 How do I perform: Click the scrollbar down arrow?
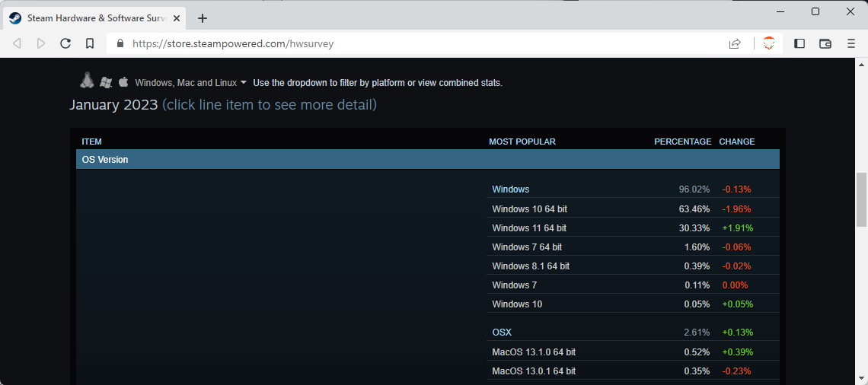click(x=861, y=380)
